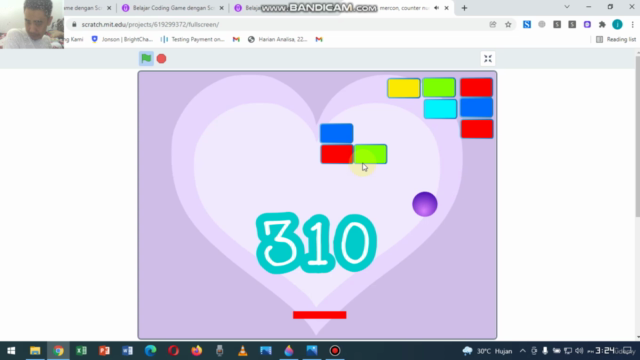Open 'Harian Analisa, 22...' bookmark

coord(278,39)
